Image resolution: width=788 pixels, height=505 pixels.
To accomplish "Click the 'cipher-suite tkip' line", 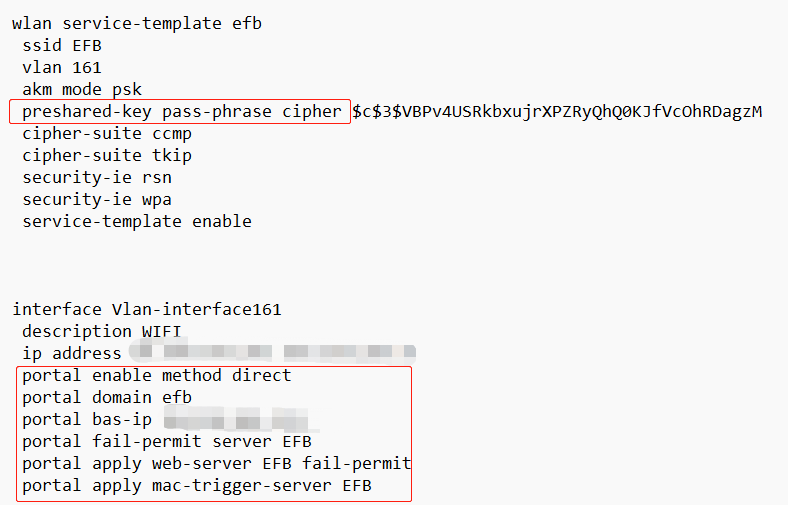I will pyautogui.click(x=107, y=155).
